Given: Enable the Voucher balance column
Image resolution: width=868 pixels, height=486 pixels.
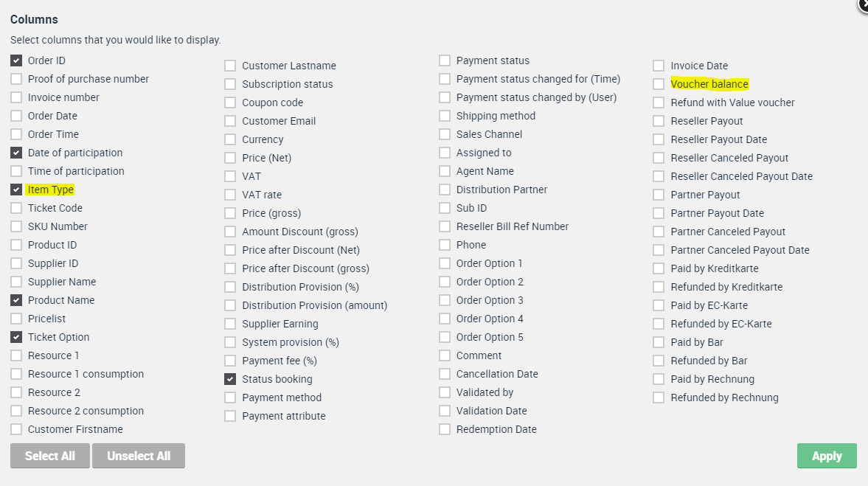Looking at the screenshot, I should [x=659, y=84].
